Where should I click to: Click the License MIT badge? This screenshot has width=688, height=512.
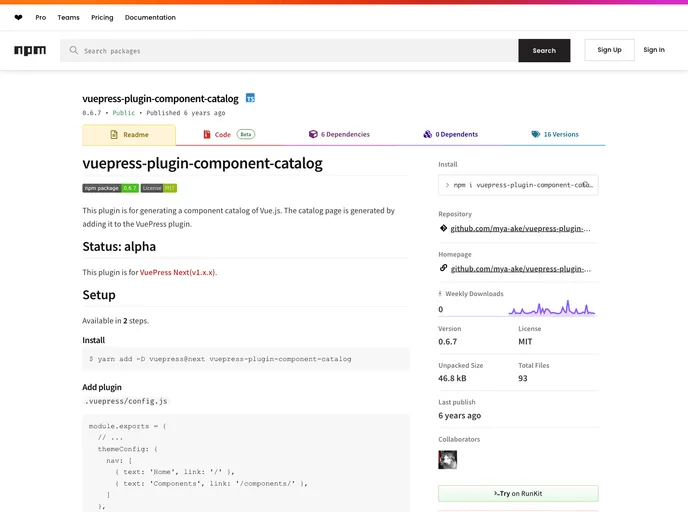click(159, 188)
